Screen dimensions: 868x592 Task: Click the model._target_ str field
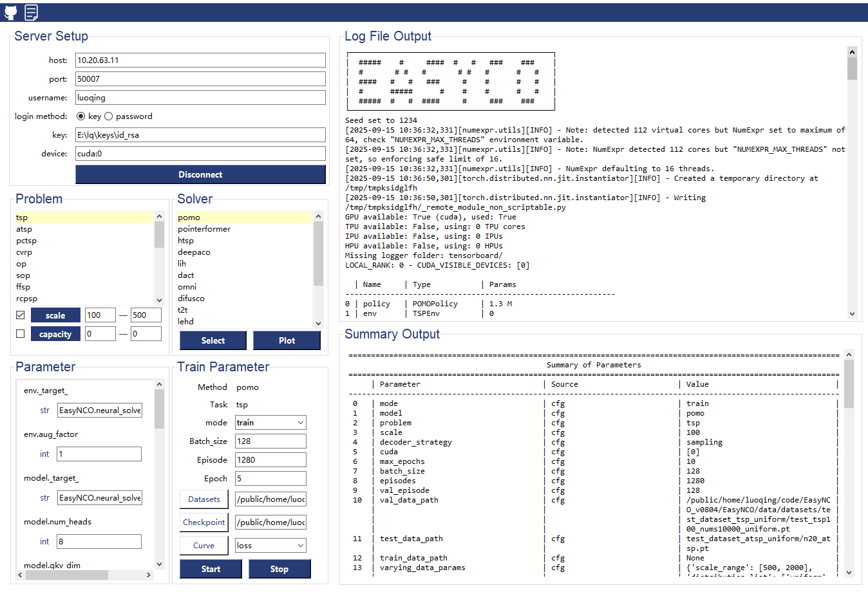pos(99,498)
